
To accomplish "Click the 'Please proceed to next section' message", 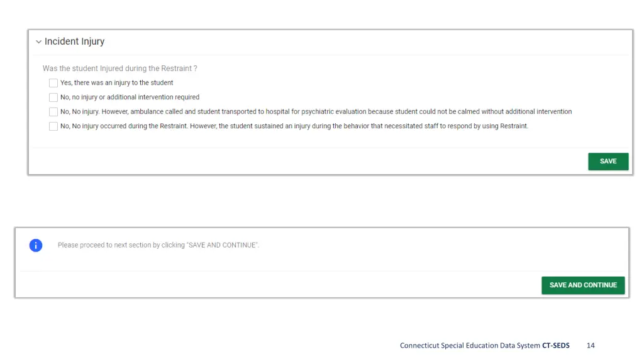I will (158, 245).
